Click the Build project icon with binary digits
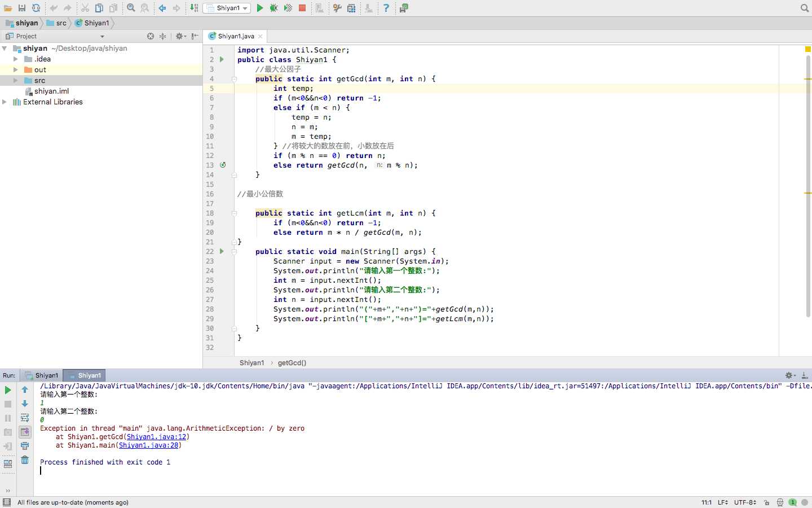 coord(194,8)
